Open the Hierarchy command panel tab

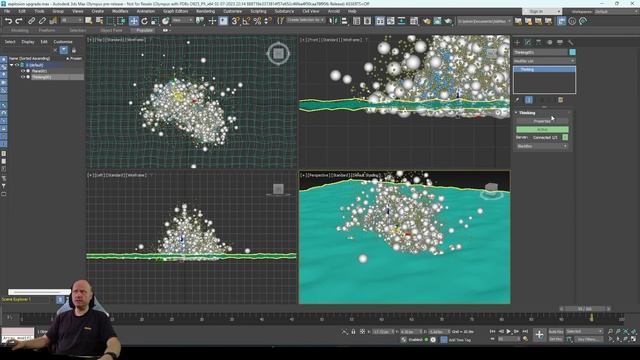[x=538, y=42]
